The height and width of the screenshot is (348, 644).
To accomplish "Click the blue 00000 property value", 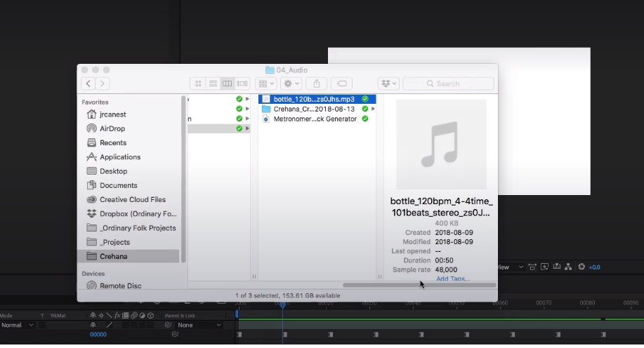I will point(98,335).
